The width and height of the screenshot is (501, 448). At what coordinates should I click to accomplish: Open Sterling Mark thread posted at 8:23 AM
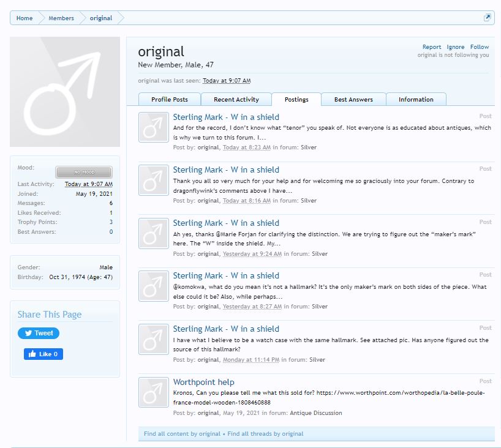[226, 117]
